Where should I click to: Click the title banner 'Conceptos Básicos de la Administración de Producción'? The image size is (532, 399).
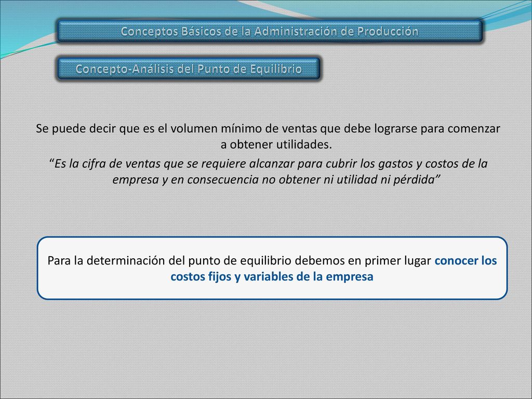[270, 31]
